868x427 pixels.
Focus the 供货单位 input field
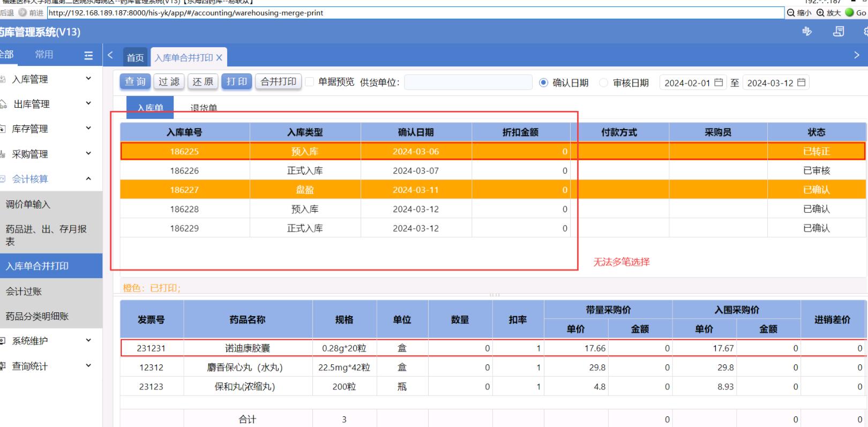[468, 82]
